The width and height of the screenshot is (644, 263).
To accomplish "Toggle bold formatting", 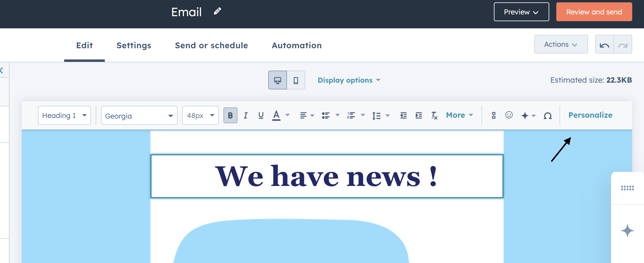I will pos(230,115).
